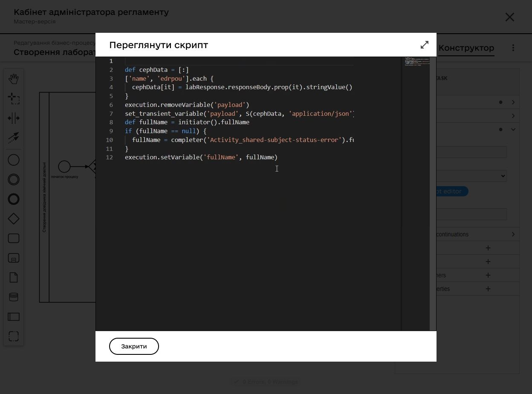532x394 pixels.
Task: Add listener via plus icon in properties
Action: [x=488, y=275]
